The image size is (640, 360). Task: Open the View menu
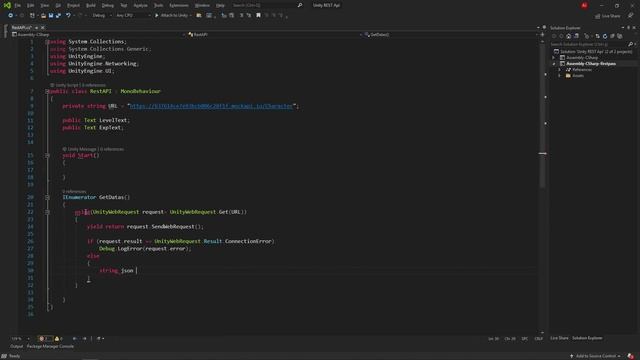[x=44, y=5]
